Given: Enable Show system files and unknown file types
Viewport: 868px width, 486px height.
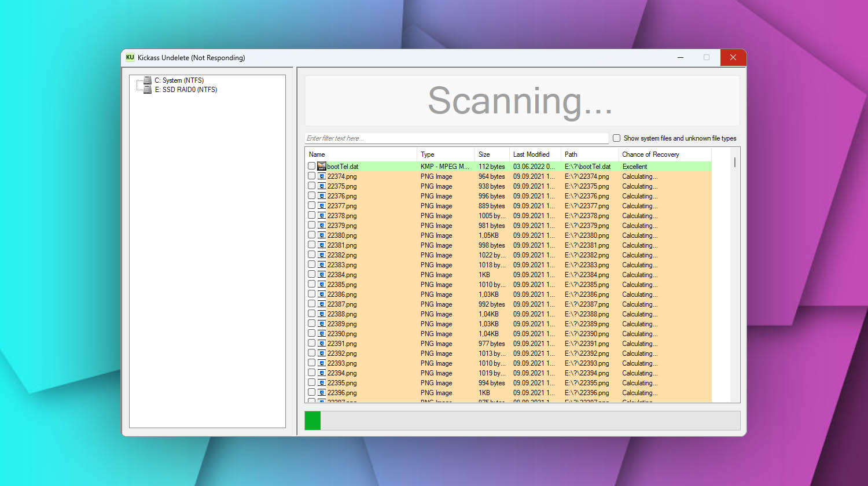Looking at the screenshot, I should pos(616,138).
